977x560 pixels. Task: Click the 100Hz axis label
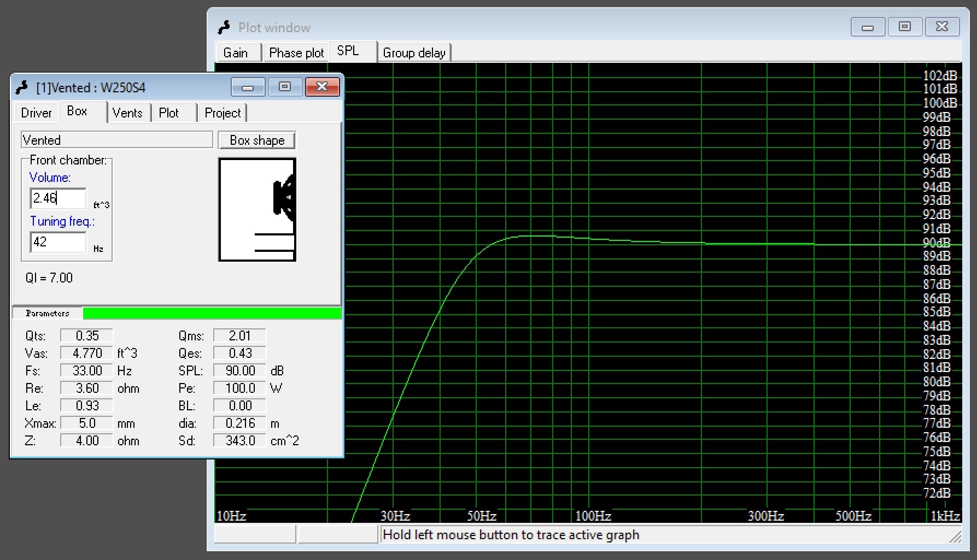(x=593, y=516)
